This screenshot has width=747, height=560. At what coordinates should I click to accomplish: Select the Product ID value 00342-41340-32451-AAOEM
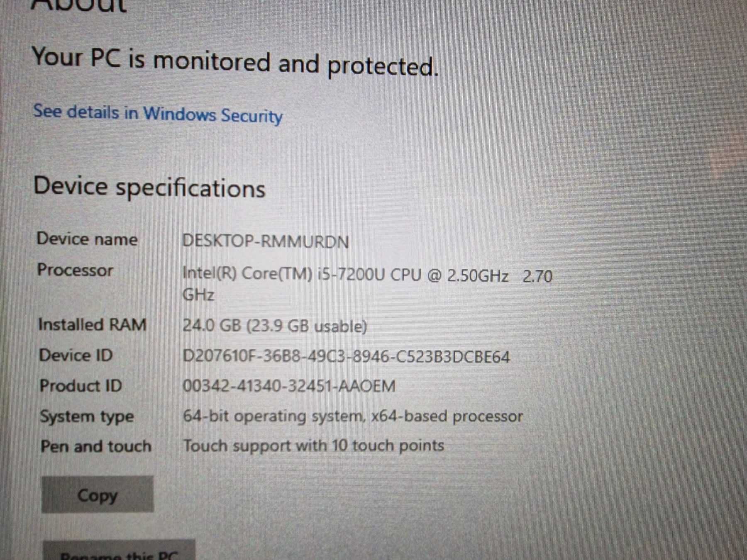tap(289, 386)
